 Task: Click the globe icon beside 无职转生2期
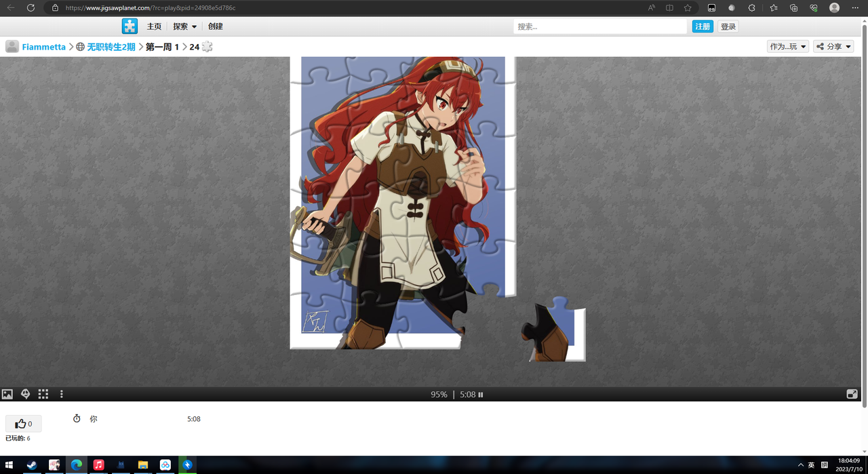[81, 47]
